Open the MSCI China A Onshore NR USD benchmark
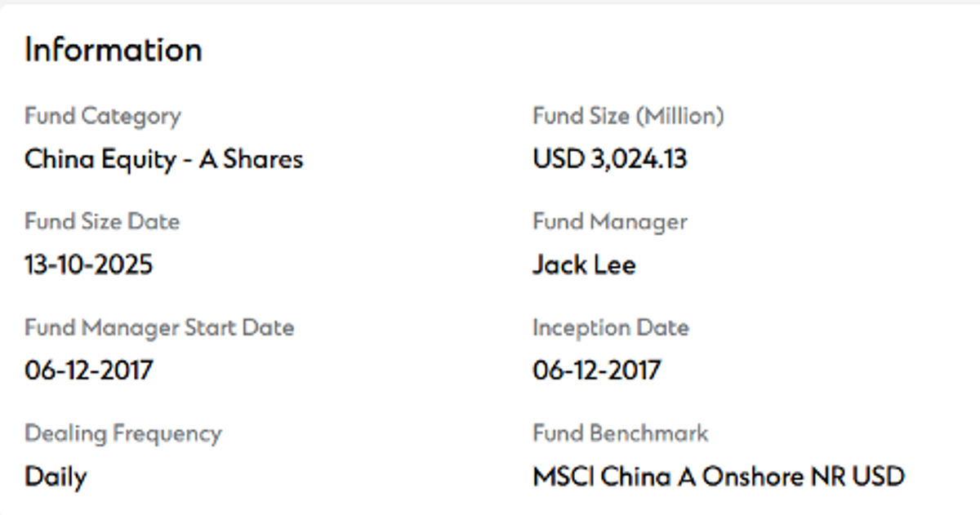Image resolution: width=980 pixels, height=515 pixels. [718, 477]
